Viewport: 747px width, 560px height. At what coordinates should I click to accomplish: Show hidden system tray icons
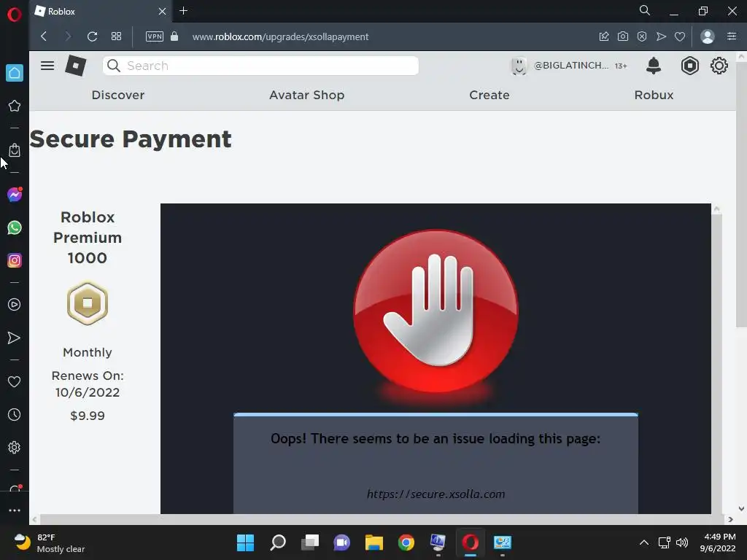pyautogui.click(x=643, y=542)
